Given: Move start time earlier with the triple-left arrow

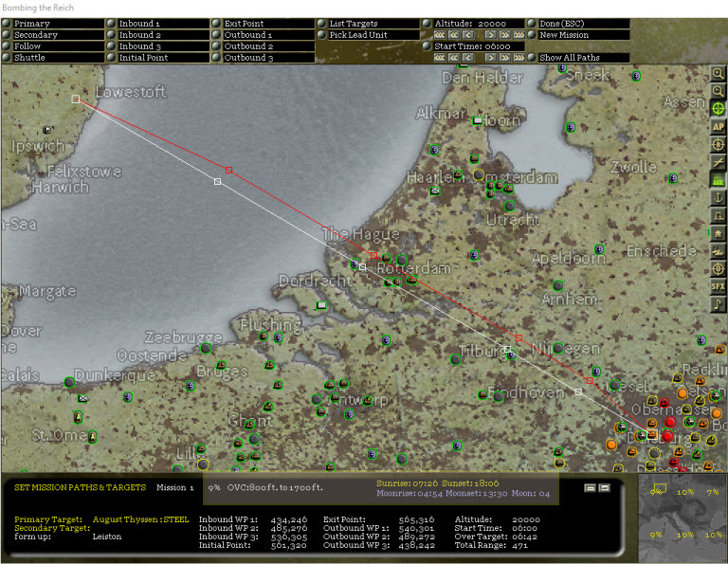Looking at the screenshot, I should (440, 58).
